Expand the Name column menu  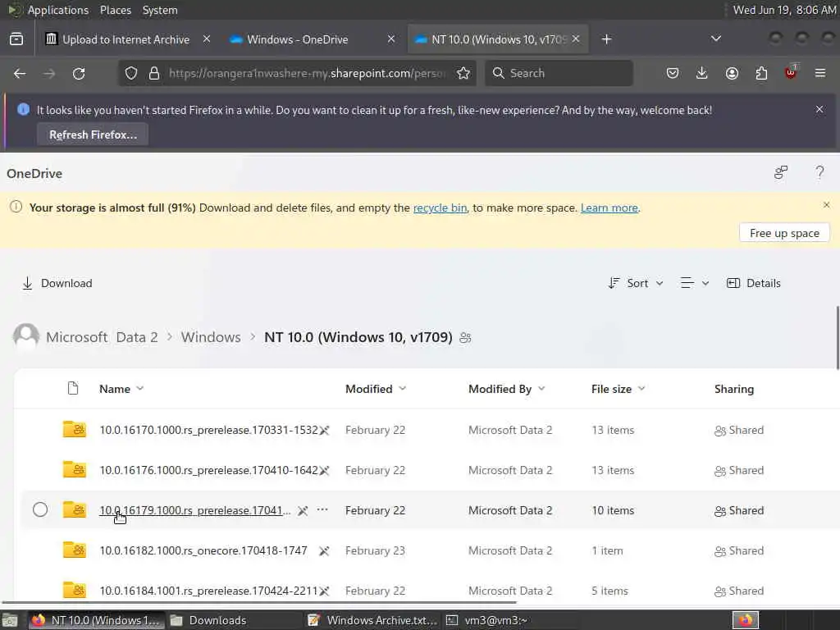pos(139,388)
